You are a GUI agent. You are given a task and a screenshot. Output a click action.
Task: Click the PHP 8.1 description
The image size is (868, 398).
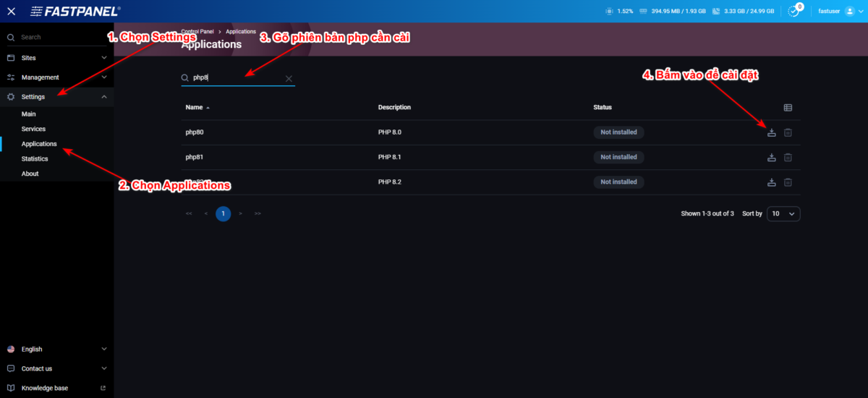tap(389, 157)
